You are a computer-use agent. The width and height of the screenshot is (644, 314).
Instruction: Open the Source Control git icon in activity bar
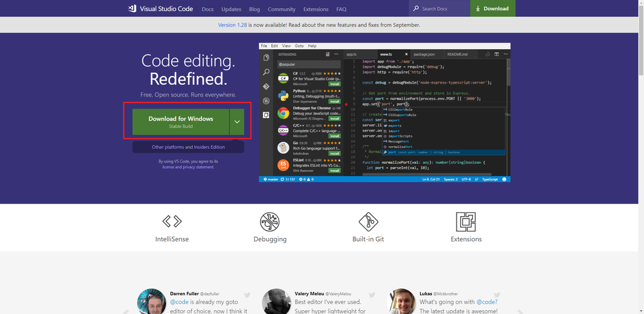266,87
